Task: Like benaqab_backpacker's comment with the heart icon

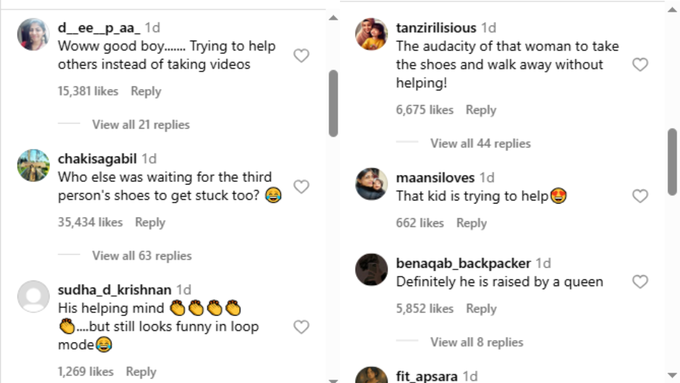Action: (x=640, y=282)
